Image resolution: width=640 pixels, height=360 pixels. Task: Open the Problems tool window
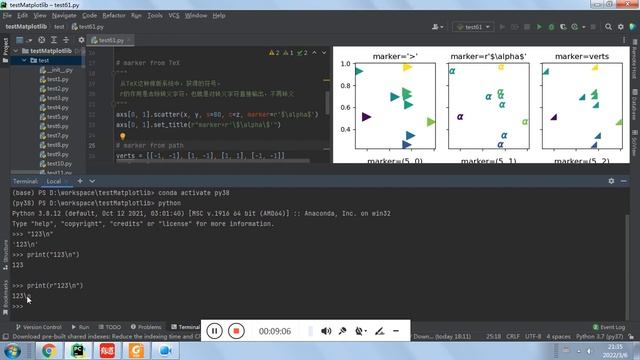coord(146,327)
